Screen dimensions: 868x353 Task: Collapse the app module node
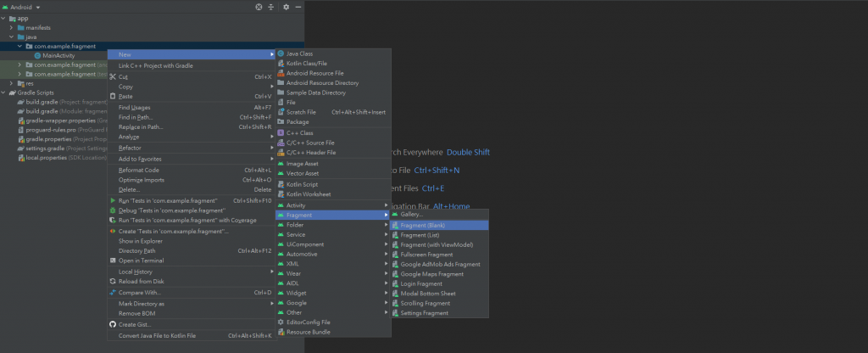point(4,19)
